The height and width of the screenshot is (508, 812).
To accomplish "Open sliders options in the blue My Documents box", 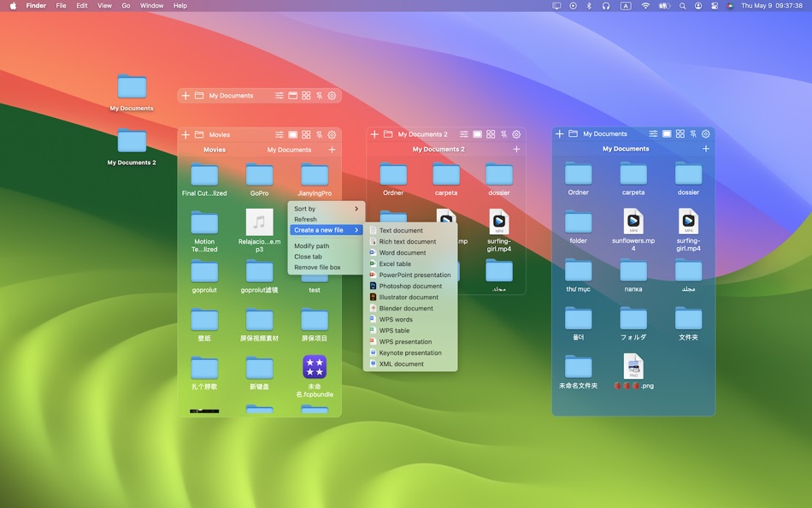I will point(654,133).
